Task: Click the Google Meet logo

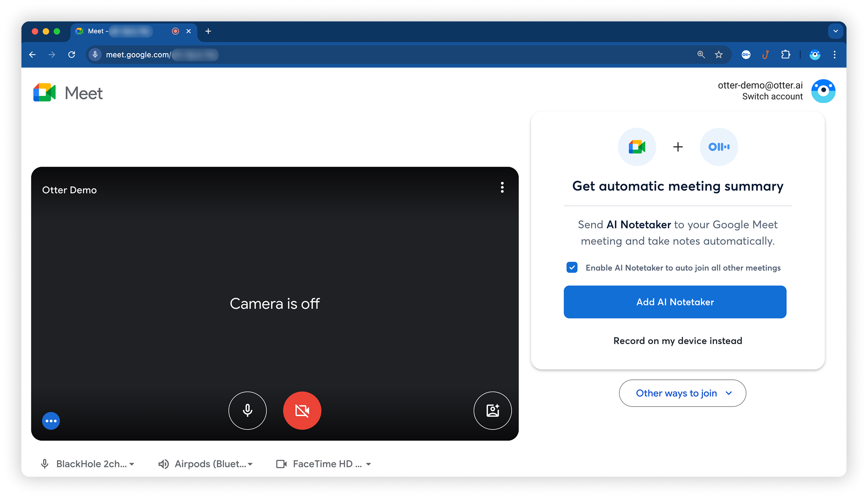Action: tap(68, 92)
